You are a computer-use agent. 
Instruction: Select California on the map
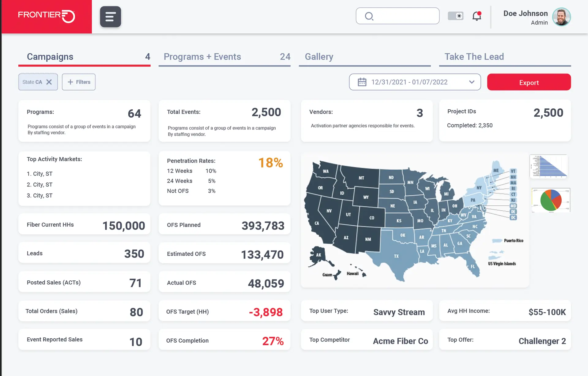pyautogui.click(x=317, y=223)
